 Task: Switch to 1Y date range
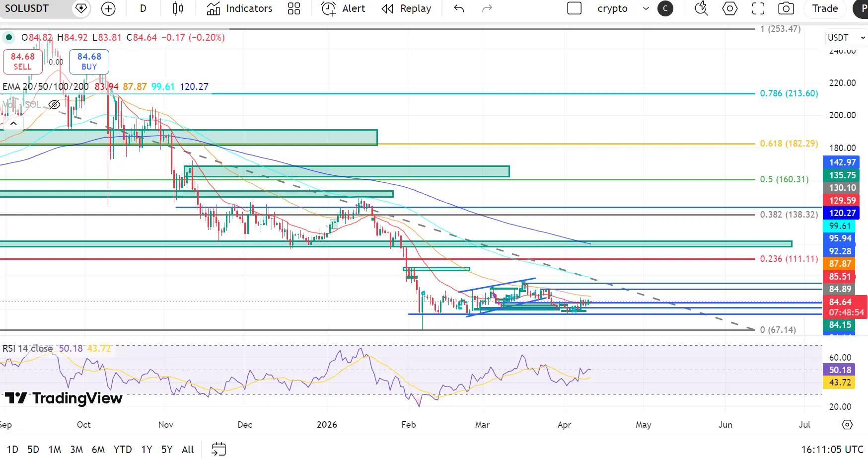coord(146,450)
